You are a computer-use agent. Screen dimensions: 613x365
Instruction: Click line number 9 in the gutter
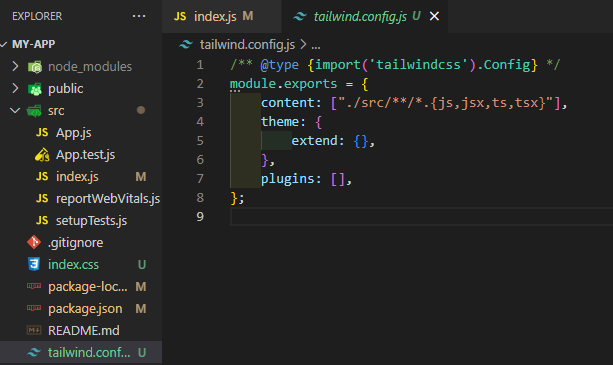coord(200,216)
